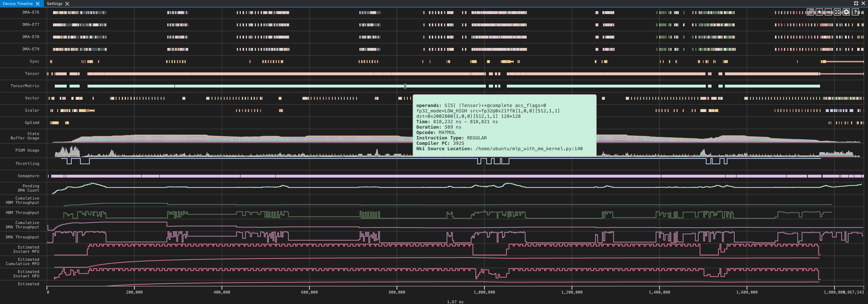Click the GpSimd row label
The image size is (868, 304).
(x=32, y=122)
